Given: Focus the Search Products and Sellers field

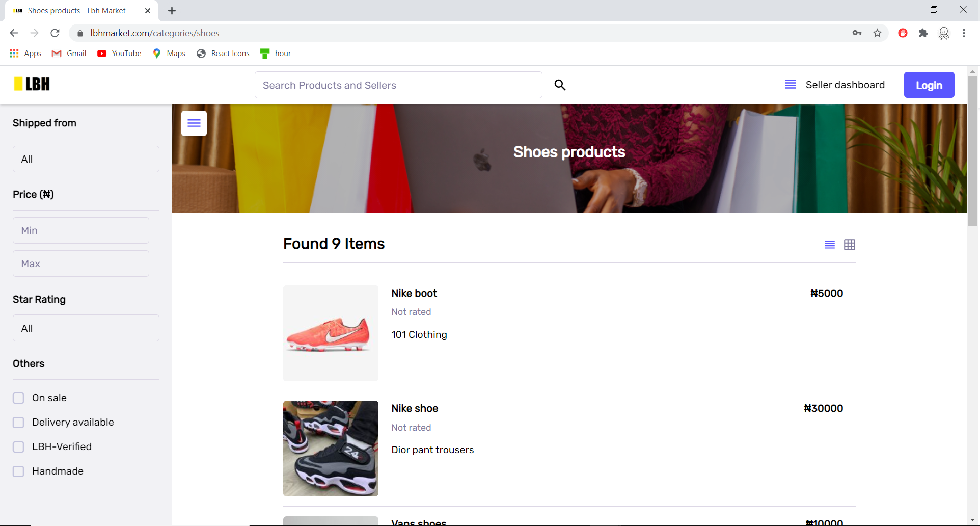Looking at the screenshot, I should coord(398,85).
